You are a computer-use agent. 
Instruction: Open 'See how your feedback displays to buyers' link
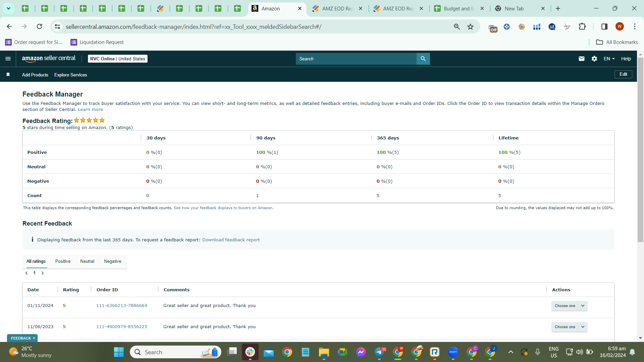(223, 208)
